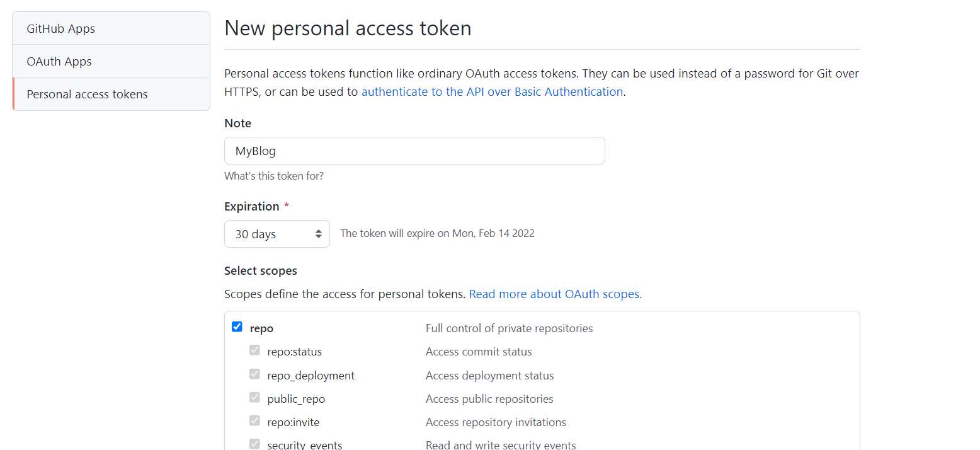Image resolution: width=980 pixels, height=450 pixels.
Task: Open the Basic Authentication API link
Action: [x=492, y=92]
